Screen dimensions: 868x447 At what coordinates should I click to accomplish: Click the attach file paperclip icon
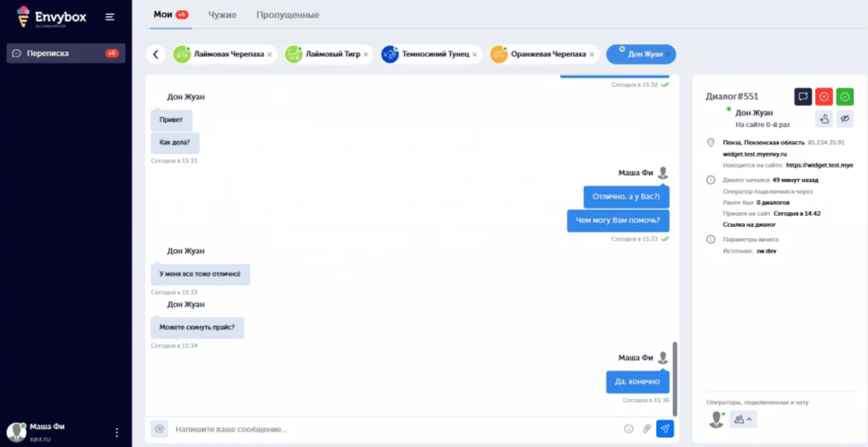[x=647, y=428]
